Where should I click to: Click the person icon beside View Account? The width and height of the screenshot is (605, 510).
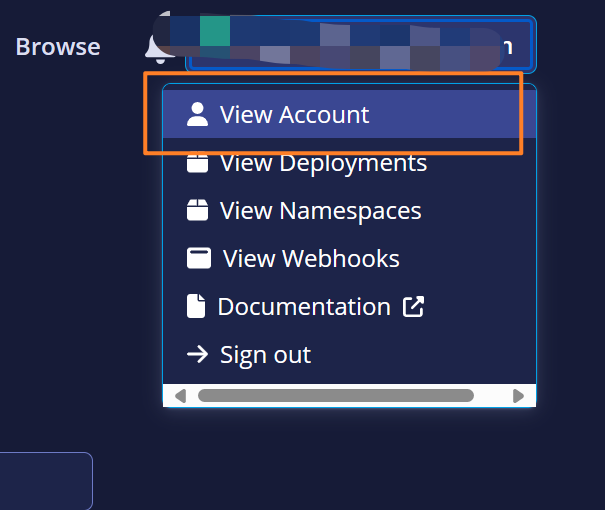pyautogui.click(x=198, y=115)
